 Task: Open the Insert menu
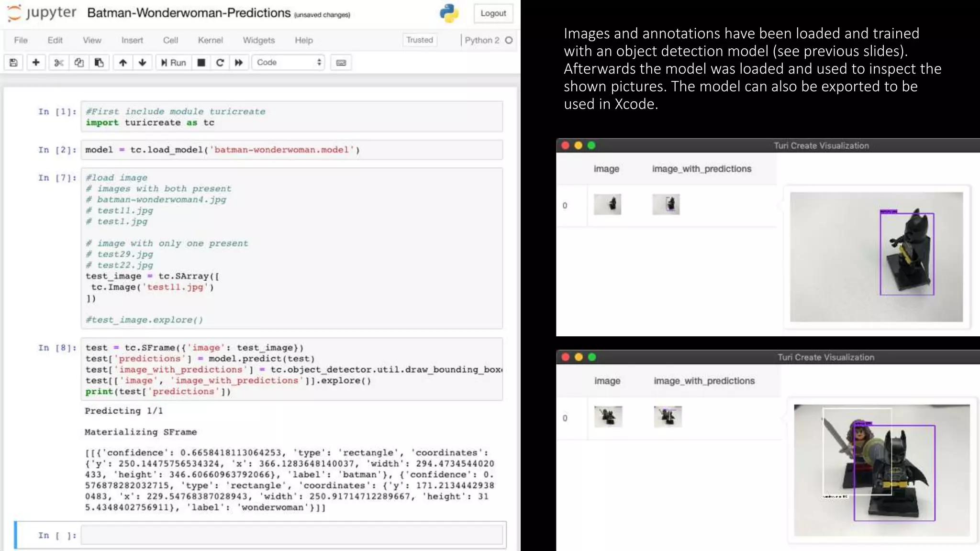(132, 40)
